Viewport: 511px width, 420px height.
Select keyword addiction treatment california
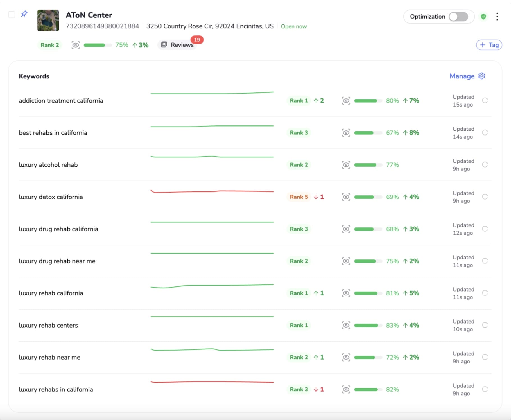click(61, 101)
